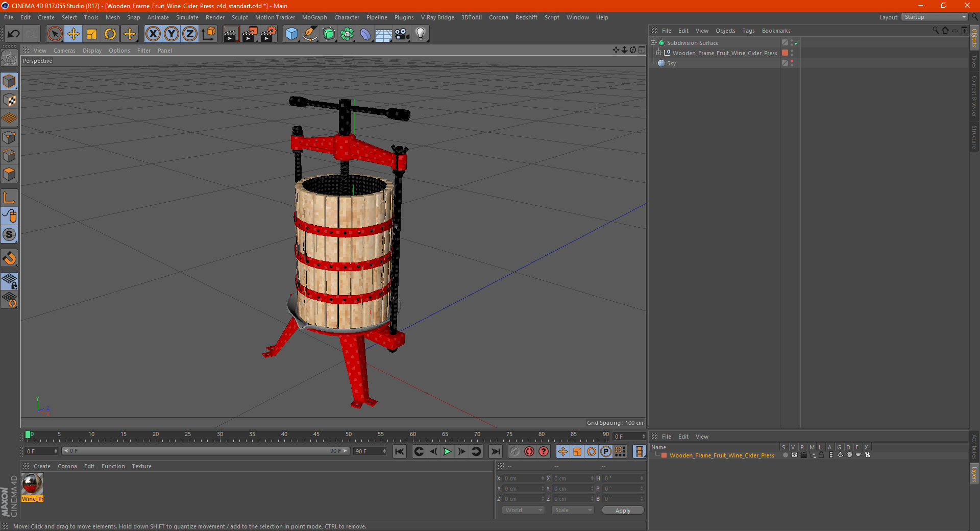Open material manager Texture menu
The height and width of the screenshot is (531, 980).
(141, 466)
